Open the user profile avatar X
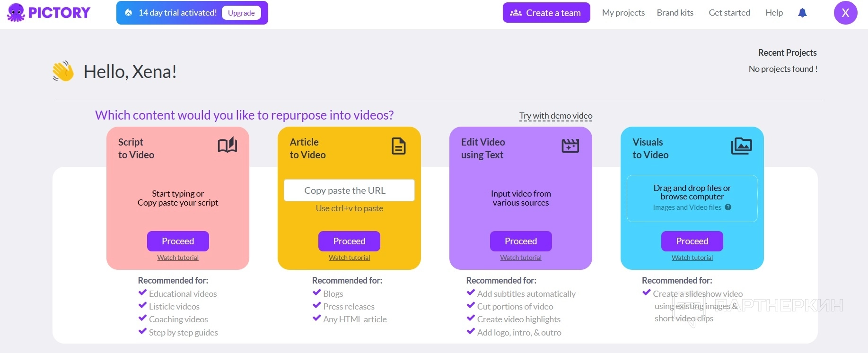Image resolution: width=868 pixels, height=353 pixels. click(845, 13)
